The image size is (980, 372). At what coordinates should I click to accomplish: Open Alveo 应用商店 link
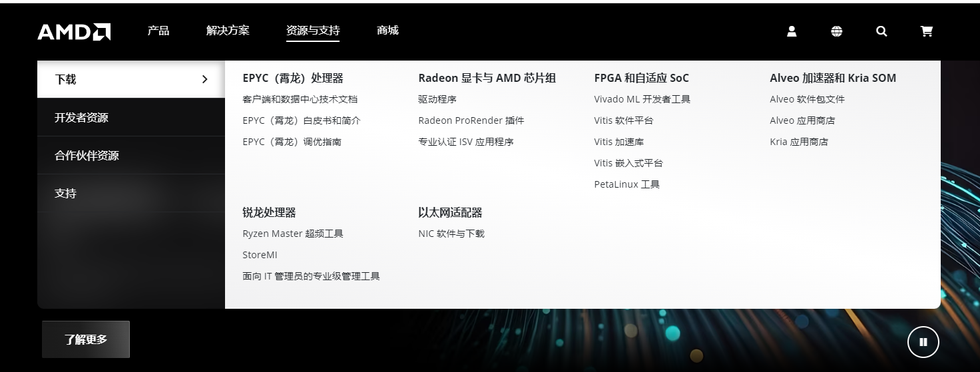(x=802, y=120)
